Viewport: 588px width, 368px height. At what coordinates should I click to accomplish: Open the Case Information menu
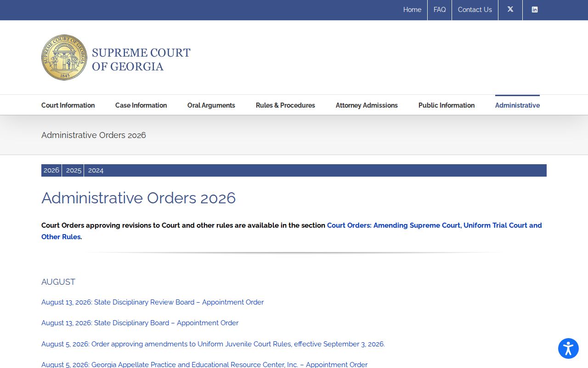(x=141, y=105)
